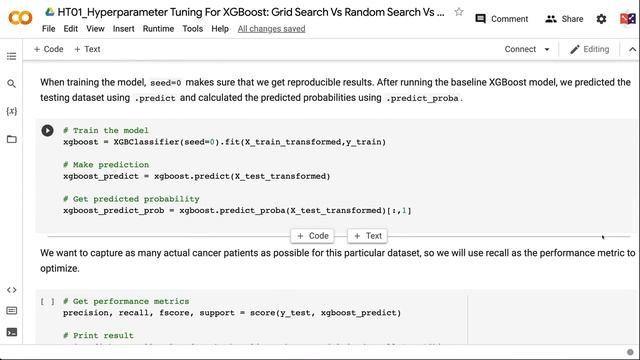This screenshot has width=640, height=360.
Task: Open the Editing mode selector
Action: coord(590,49)
